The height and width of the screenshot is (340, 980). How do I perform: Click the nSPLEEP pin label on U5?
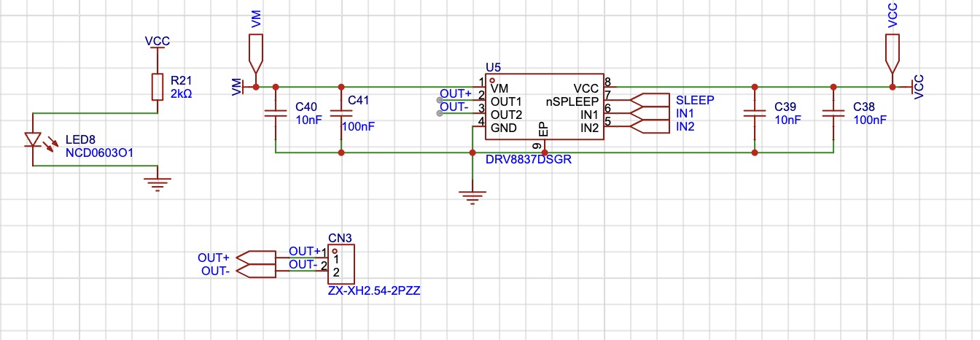572,101
